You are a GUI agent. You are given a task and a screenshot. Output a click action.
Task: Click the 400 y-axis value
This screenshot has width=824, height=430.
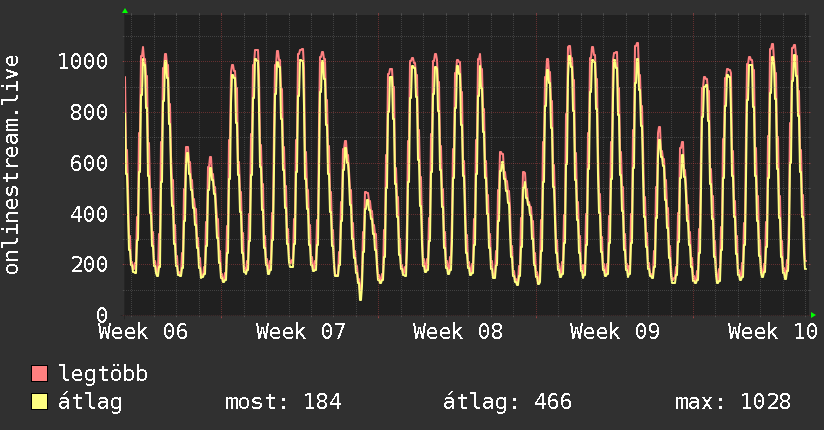click(89, 214)
